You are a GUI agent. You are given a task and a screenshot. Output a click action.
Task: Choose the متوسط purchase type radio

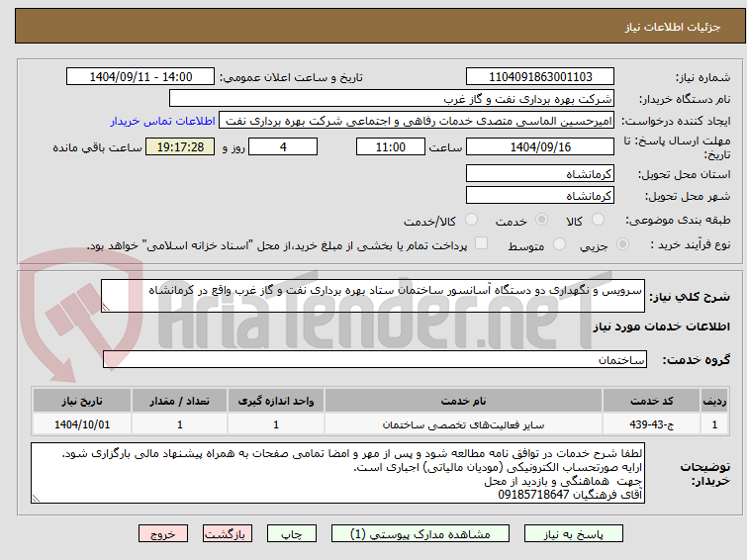pyautogui.click(x=560, y=244)
